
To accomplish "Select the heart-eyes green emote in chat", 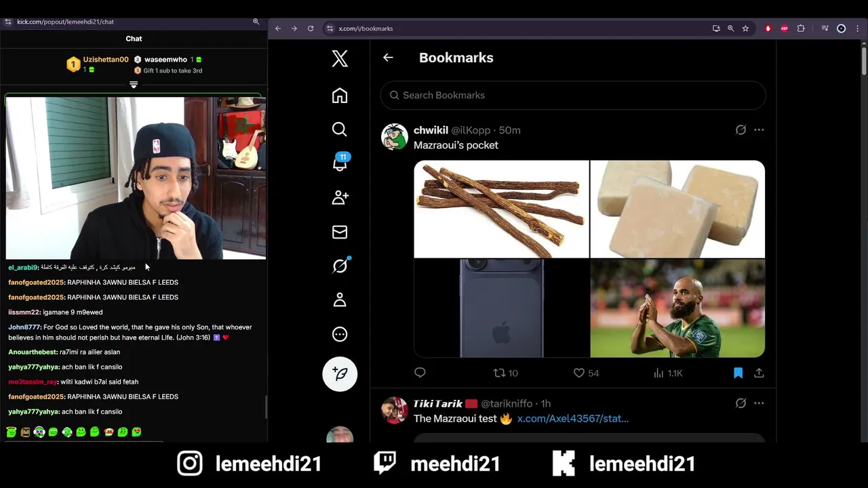I will [x=136, y=432].
